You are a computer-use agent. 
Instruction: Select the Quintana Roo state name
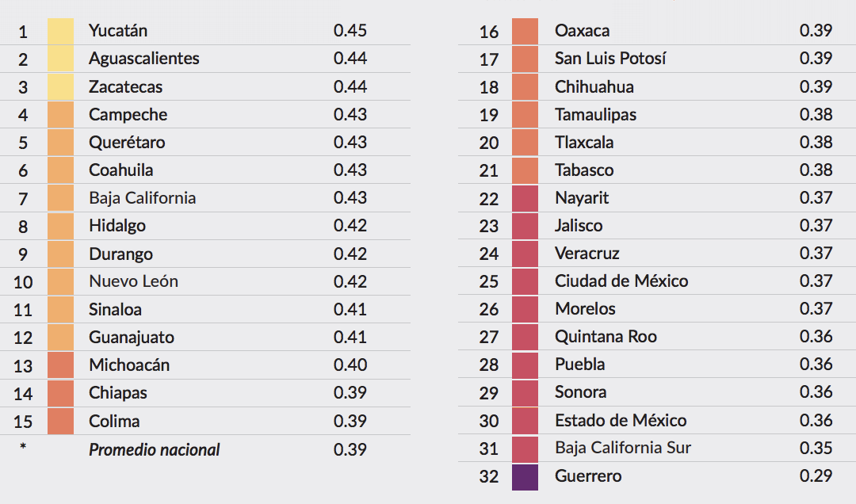[x=606, y=337]
